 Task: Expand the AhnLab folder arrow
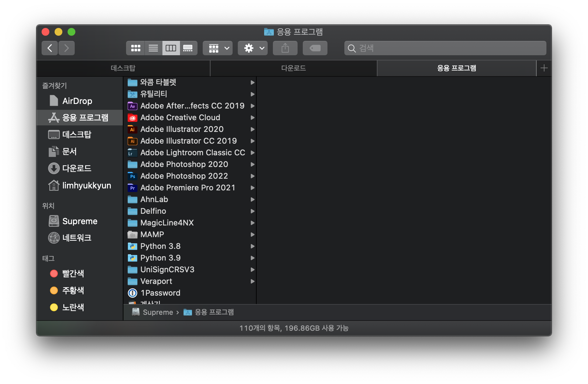pos(252,199)
